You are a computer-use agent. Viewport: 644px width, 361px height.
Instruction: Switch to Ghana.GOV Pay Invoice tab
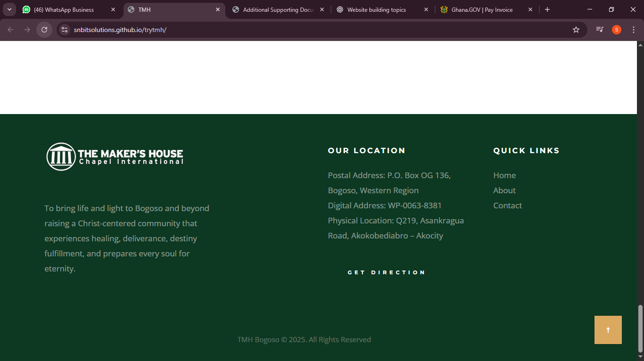(481, 9)
